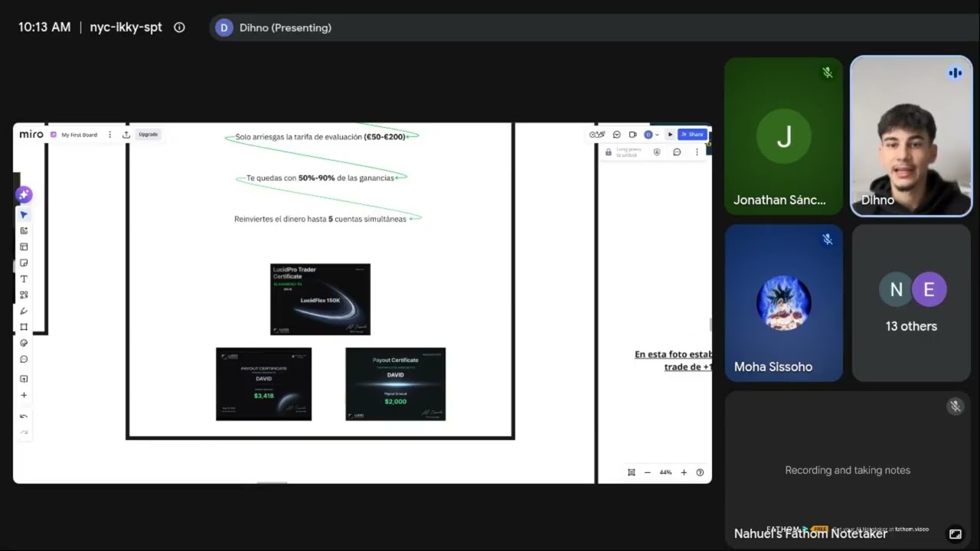Viewport: 980px width, 551px height.
Task: Select LucidPro Trader Certificate image
Action: point(320,299)
